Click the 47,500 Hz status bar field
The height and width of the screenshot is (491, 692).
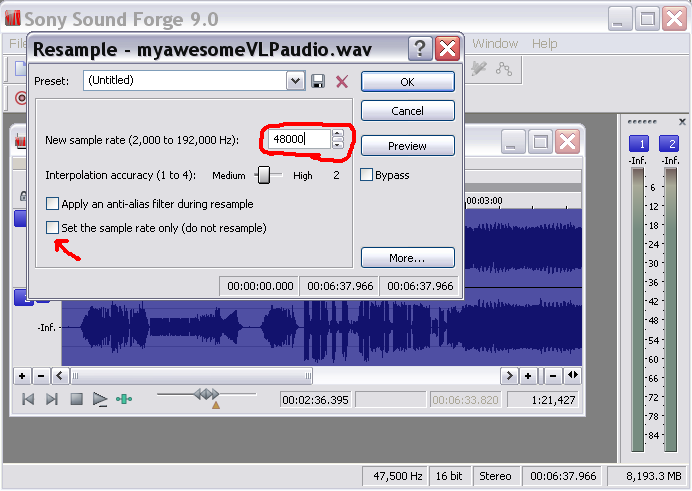click(x=395, y=476)
